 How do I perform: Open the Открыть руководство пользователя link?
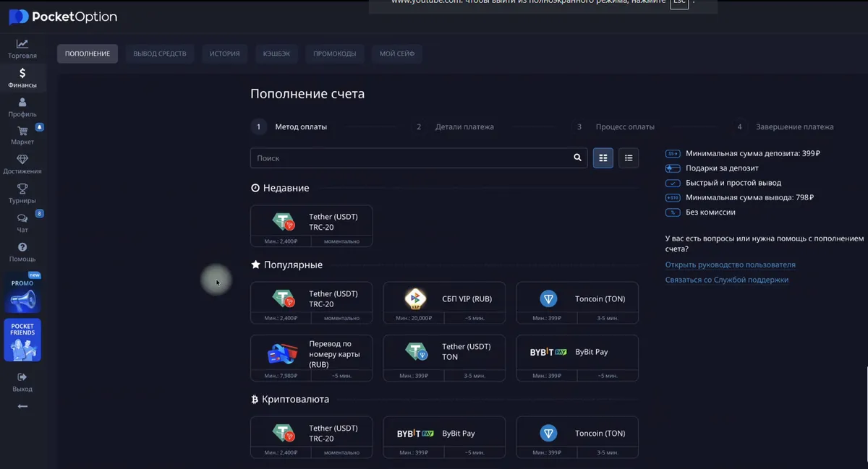[731, 264]
